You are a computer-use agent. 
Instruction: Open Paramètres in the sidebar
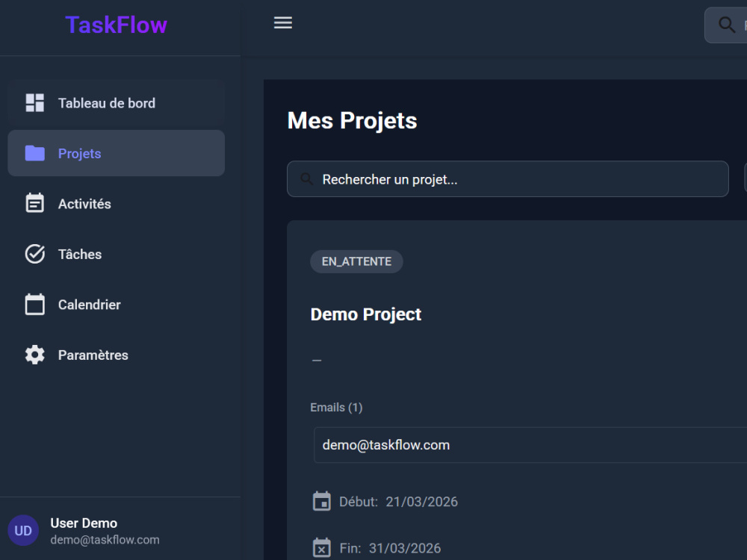coord(117,355)
